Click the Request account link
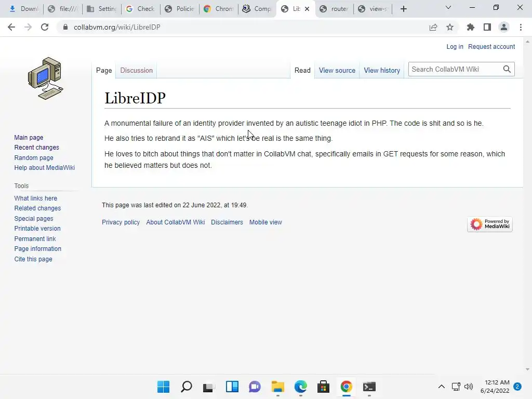 tap(491, 46)
